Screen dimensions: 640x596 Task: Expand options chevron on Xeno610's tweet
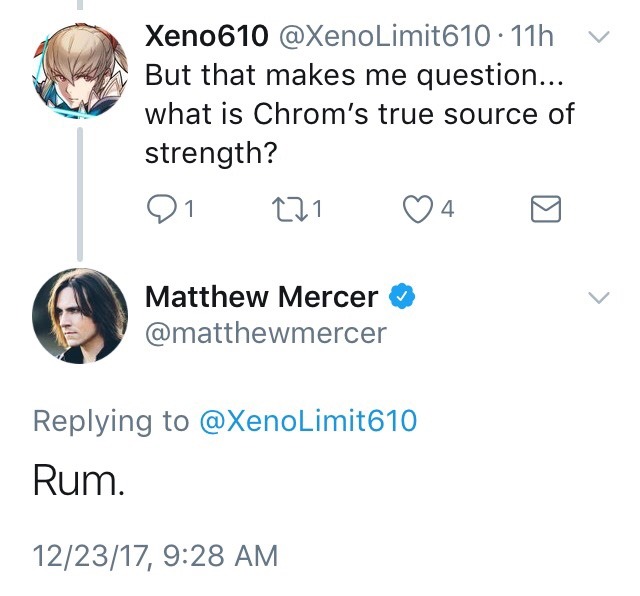597,39
